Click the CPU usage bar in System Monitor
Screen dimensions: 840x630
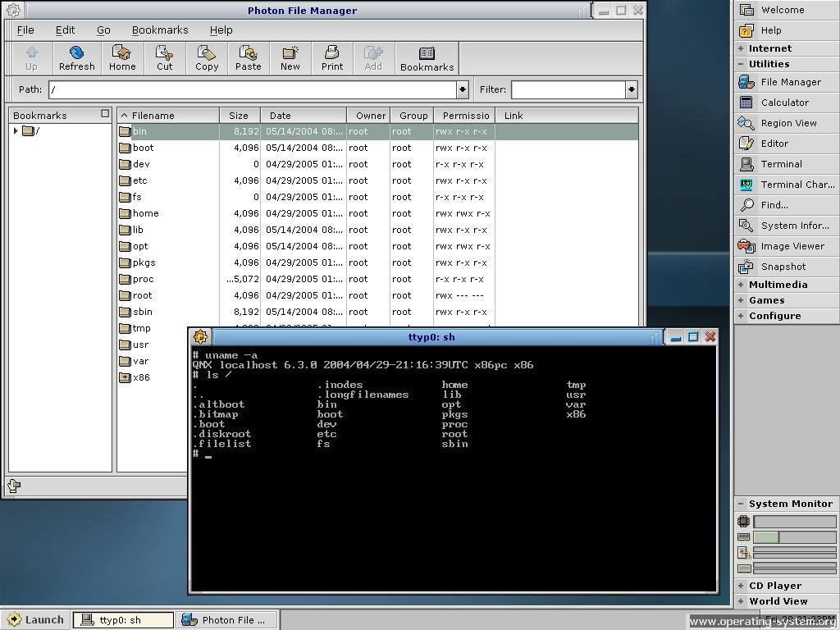(x=794, y=522)
